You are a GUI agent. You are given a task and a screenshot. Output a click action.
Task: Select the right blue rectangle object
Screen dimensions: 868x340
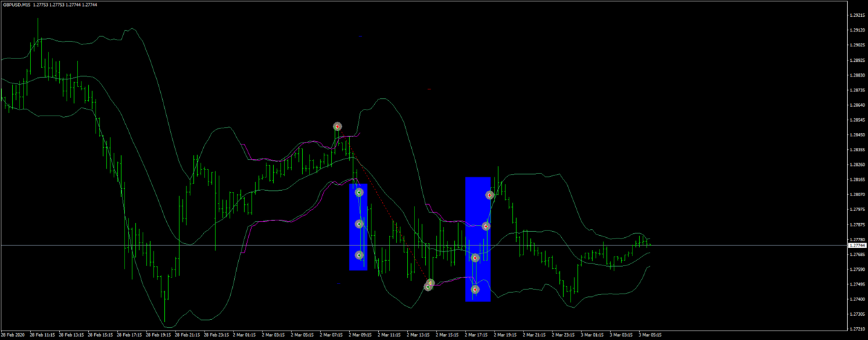click(x=478, y=239)
